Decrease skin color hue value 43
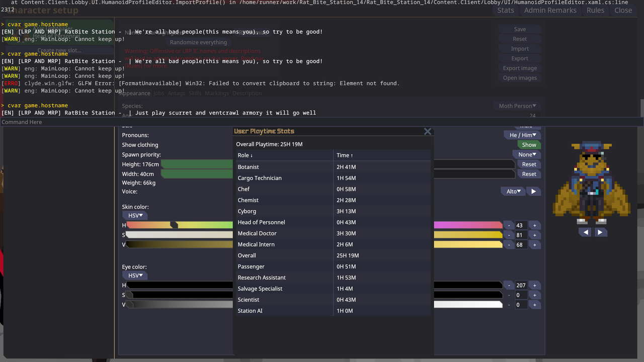The height and width of the screenshot is (362, 644). click(509, 225)
